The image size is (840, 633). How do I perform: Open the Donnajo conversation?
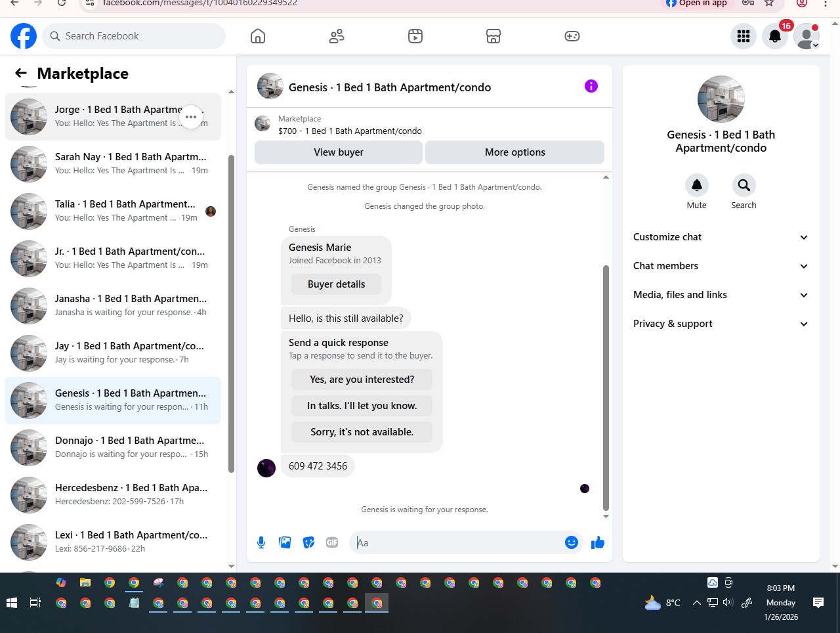[113, 448]
